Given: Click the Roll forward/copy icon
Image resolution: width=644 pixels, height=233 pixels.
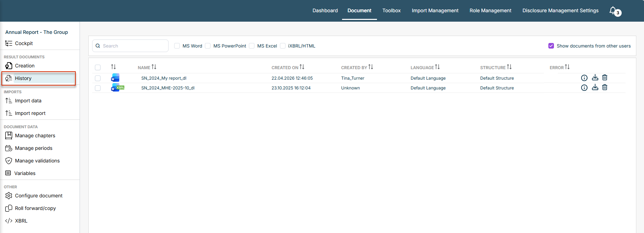Looking at the screenshot, I should tap(9, 208).
